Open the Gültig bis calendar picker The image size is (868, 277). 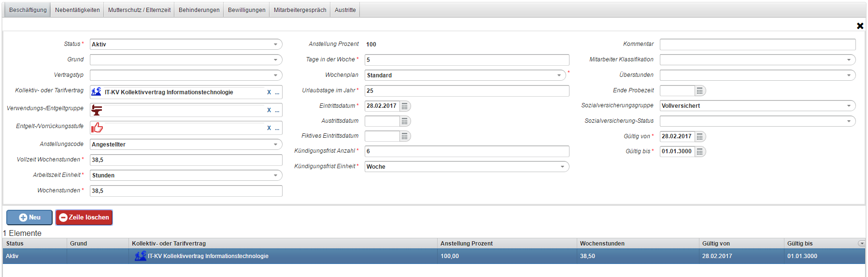699,152
